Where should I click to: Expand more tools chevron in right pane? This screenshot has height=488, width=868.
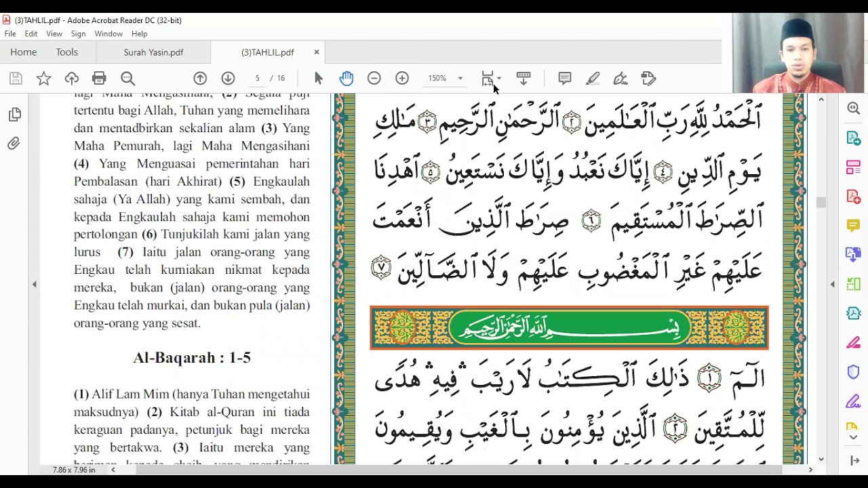(x=854, y=437)
